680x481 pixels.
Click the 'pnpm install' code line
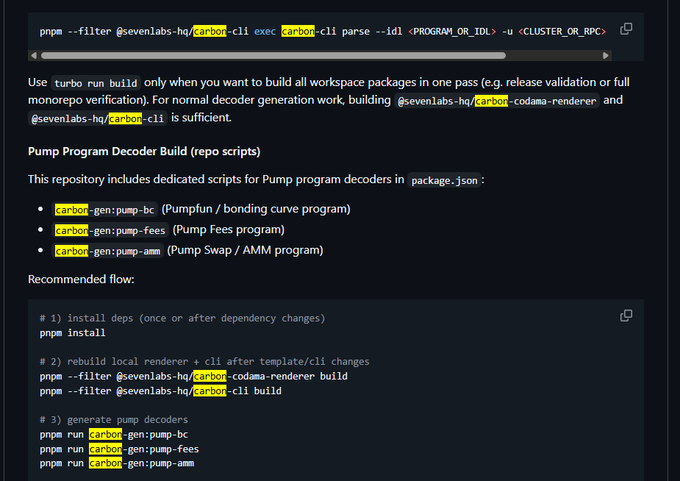coord(72,333)
